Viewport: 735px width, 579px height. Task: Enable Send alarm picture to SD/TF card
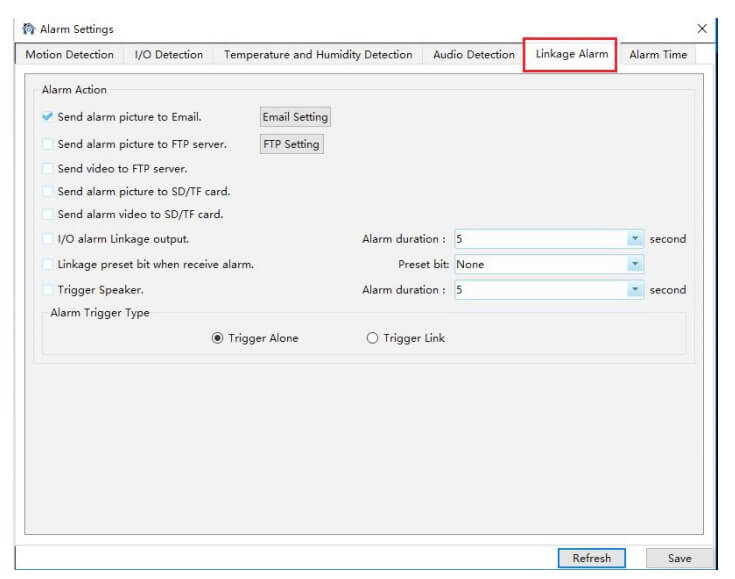[x=47, y=191]
